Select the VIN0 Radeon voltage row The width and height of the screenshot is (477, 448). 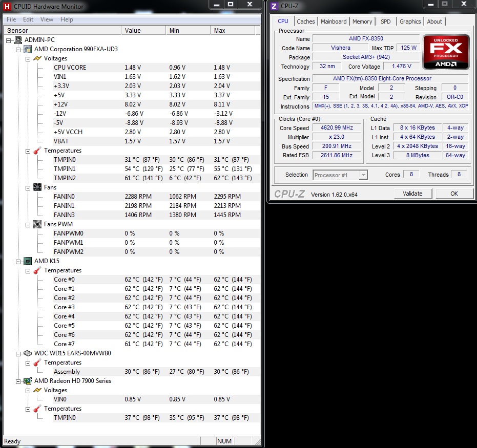[156, 399]
